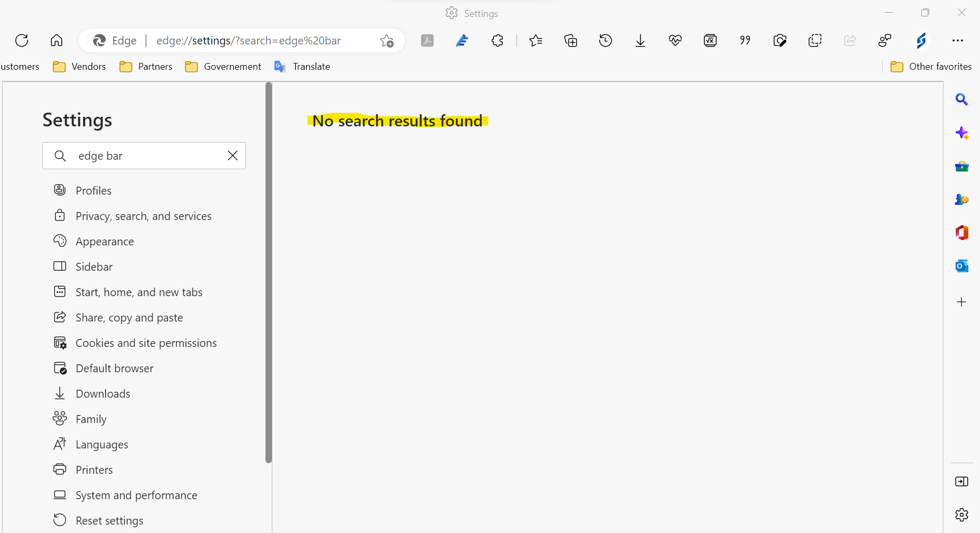Click the quotation marks citation icon
Screen dimensions: 980x533
pyautogui.click(x=745, y=41)
